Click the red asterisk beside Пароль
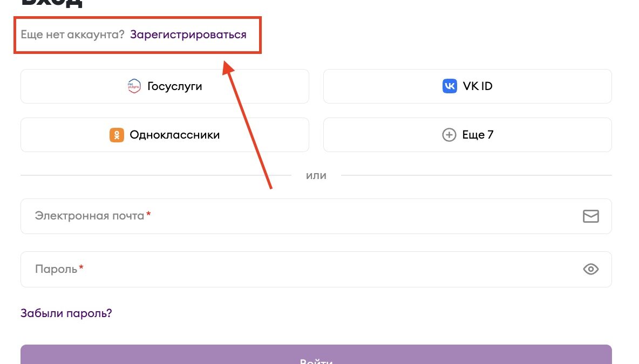 click(81, 267)
